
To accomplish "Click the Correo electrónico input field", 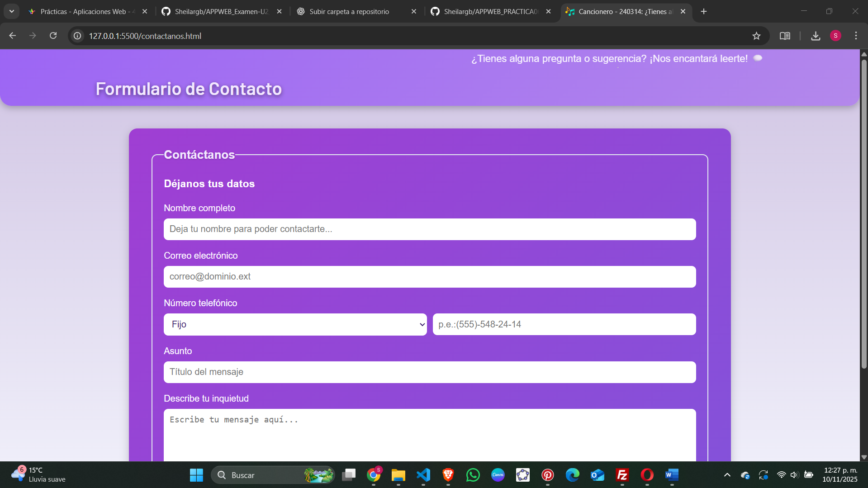I will point(429,277).
